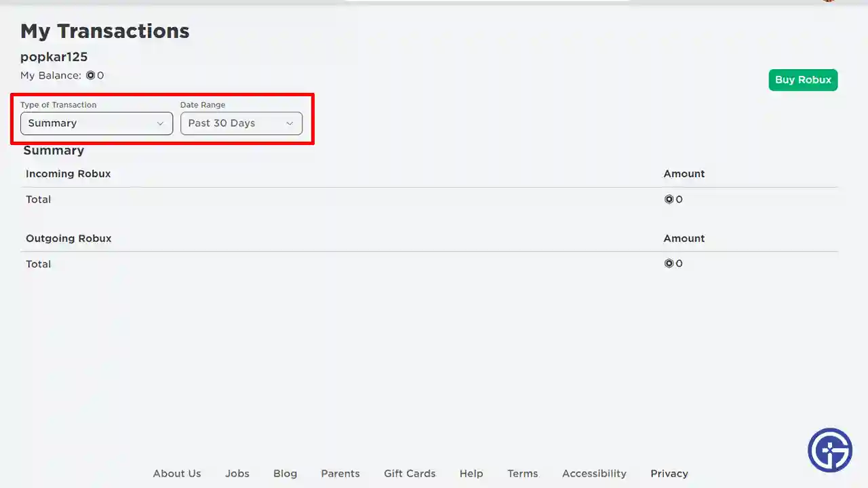868x488 pixels.
Task: Open the Help footer link
Action: click(x=471, y=474)
